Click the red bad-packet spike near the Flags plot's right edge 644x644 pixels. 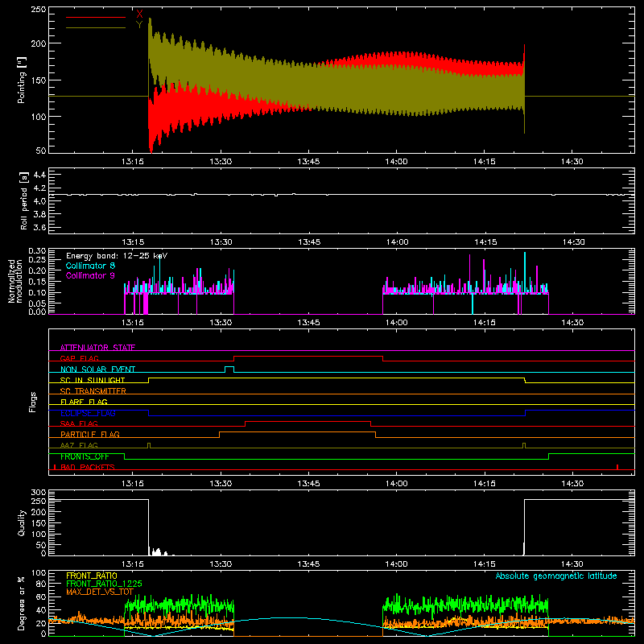(617, 467)
